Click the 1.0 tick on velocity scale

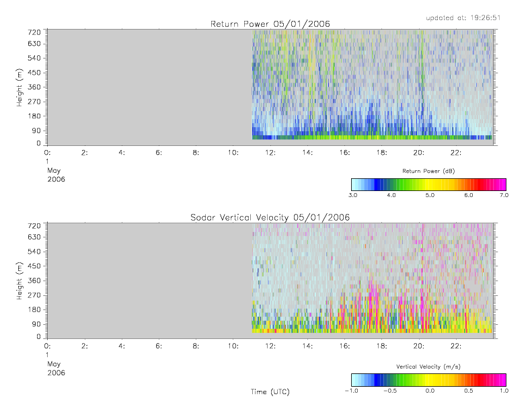coord(504,391)
